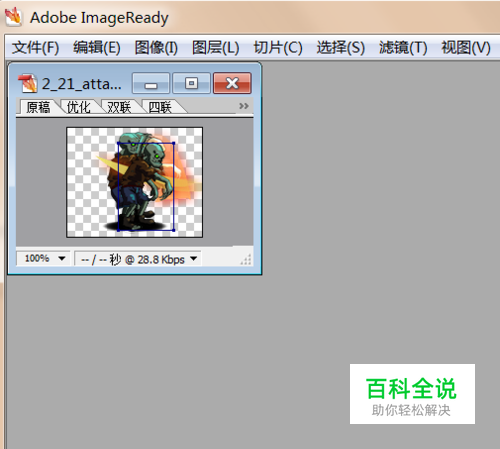The width and height of the screenshot is (500, 449).
Task: Switch to the 优化 tab
Action: (79, 107)
